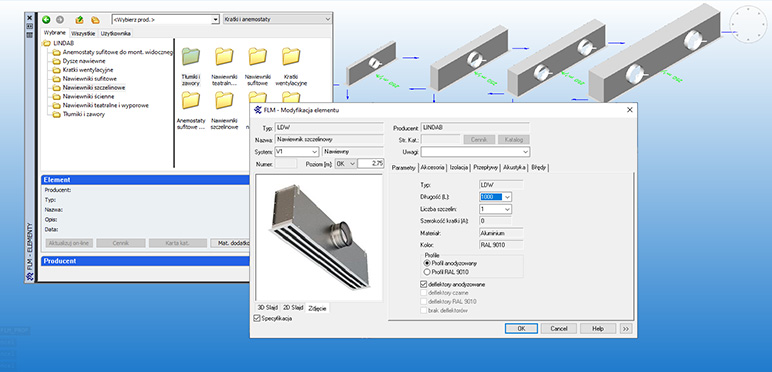Click the Katalog button
Image resolution: width=772 pixels, height=372 pixels.
tap(514, 140)
